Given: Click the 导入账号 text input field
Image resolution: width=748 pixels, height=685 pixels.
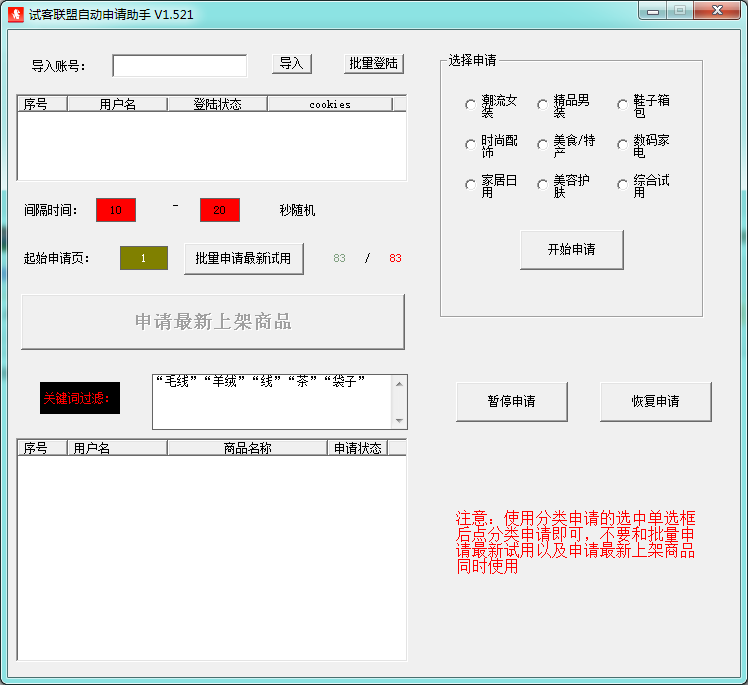Looking at the screenshot, I should pyautogui.click(x=180, y=65).
